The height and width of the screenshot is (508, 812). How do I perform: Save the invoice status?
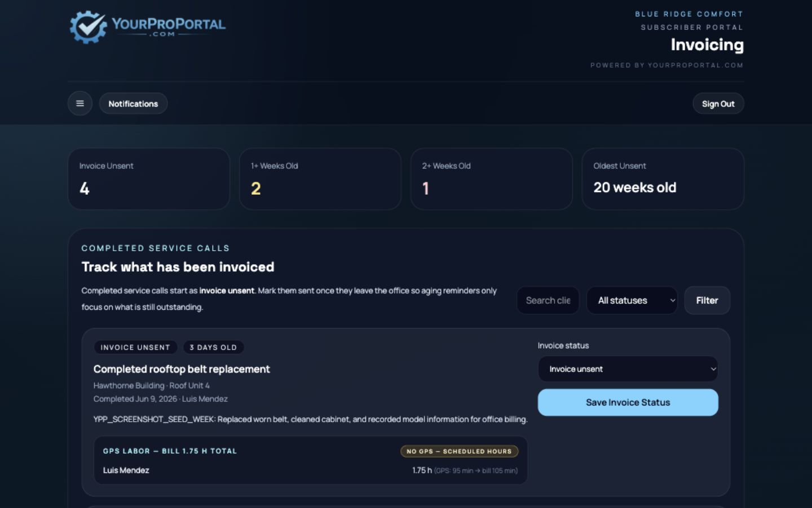click(x=628, y=402)
